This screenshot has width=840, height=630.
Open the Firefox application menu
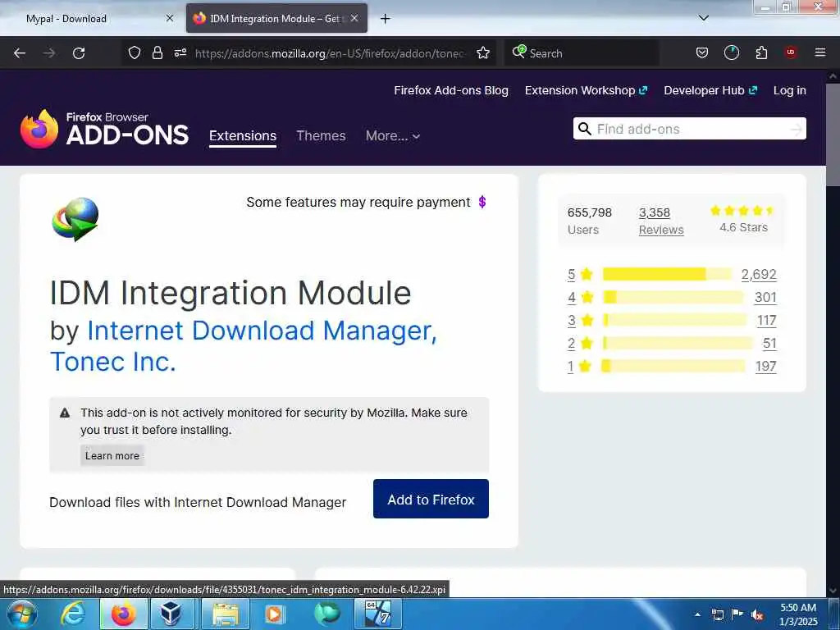pyautogui.click(x=820, y=52)
